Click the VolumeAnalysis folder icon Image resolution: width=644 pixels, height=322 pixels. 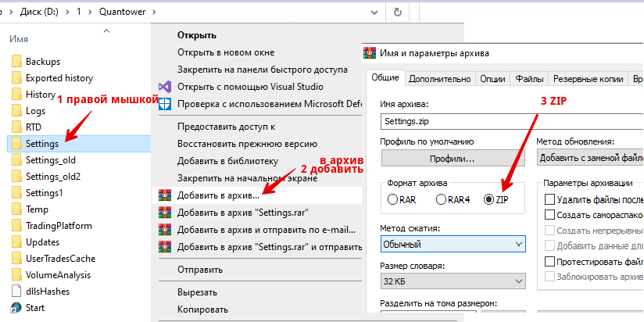point(16,275)
